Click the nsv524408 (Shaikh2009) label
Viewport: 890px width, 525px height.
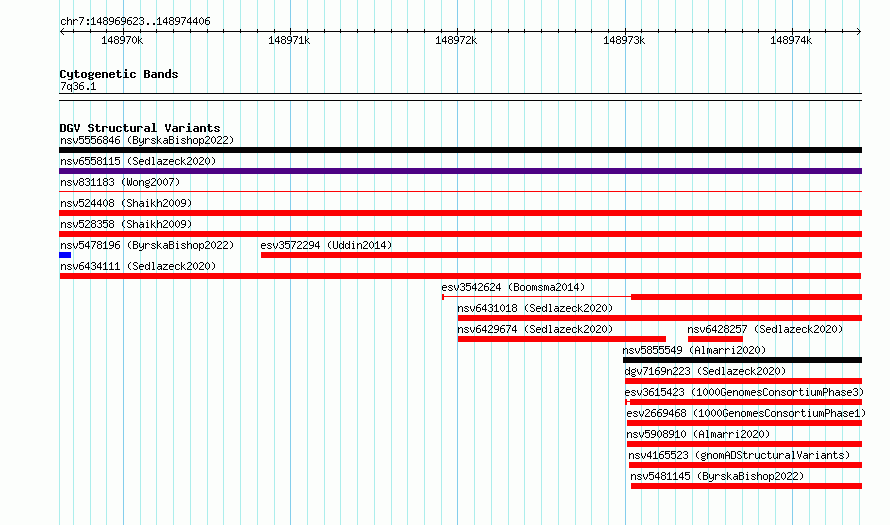click(x=126, y=203)
